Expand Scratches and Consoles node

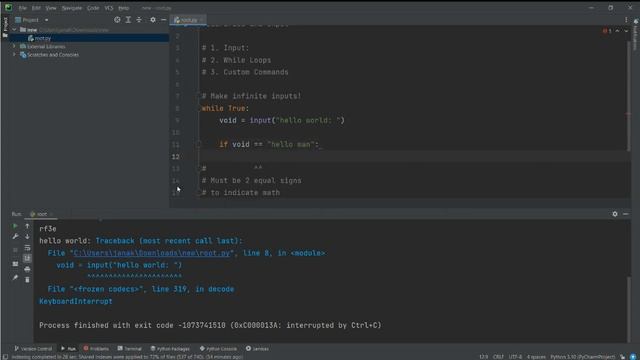coord(14,55)
